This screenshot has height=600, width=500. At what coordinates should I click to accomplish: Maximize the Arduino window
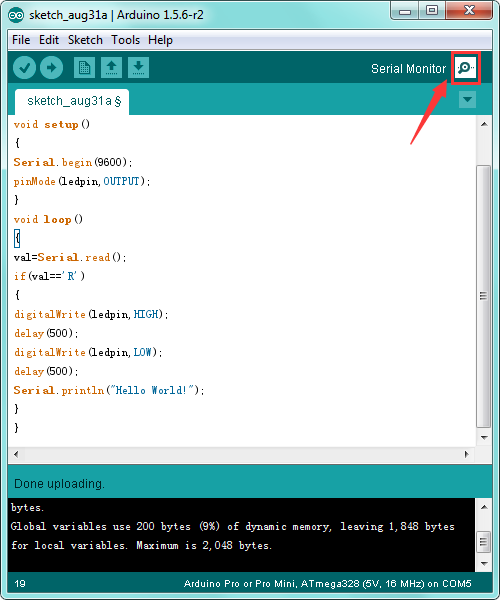432,10
